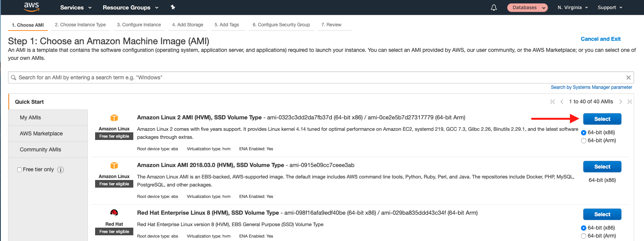Click the Amazon Linux 2 AMI logo
Viewport: 644px width, 241px height.
pos(114,118)
